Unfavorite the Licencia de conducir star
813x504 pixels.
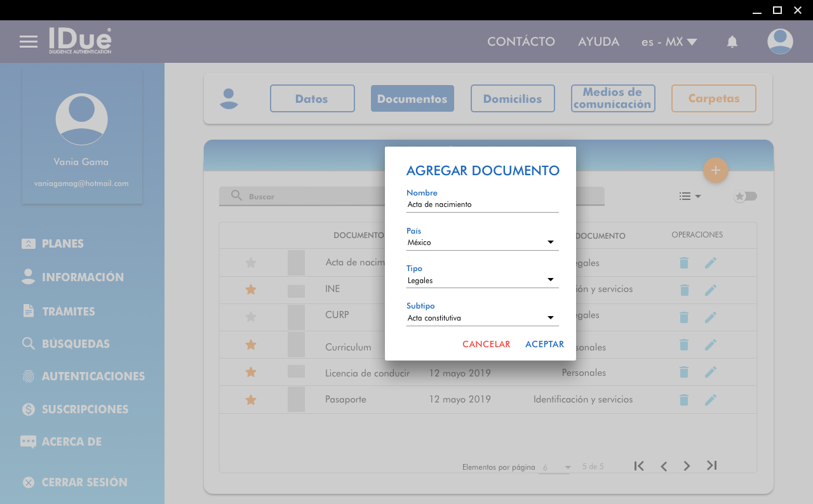[251, 373]
